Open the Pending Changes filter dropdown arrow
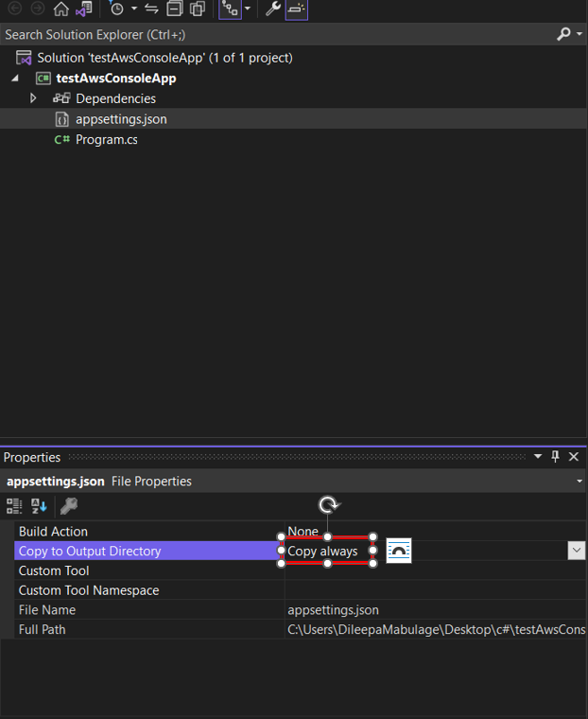Image resolution: width=588 pixels, height=719 pixels. point(134,9)
